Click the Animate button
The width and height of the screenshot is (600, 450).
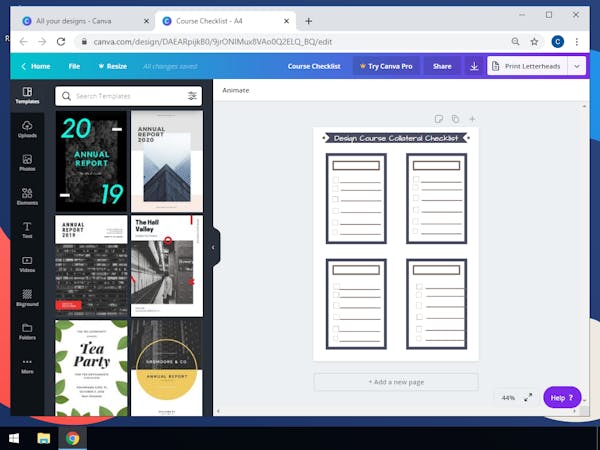point(236,90)
